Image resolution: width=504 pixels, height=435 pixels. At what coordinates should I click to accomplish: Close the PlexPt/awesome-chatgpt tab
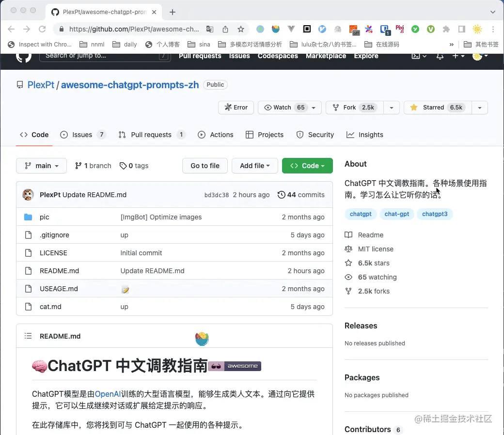pyautogui.click(x=154, y=12)
